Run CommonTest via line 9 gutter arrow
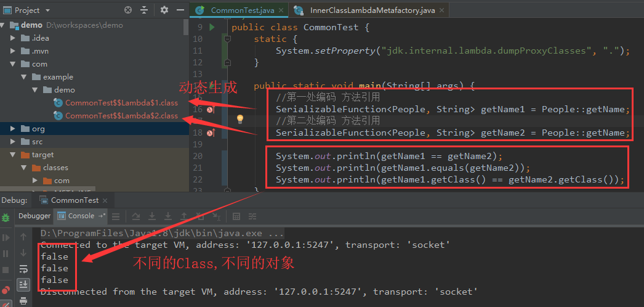Viewport: 644px width, 307px height. 212,28
